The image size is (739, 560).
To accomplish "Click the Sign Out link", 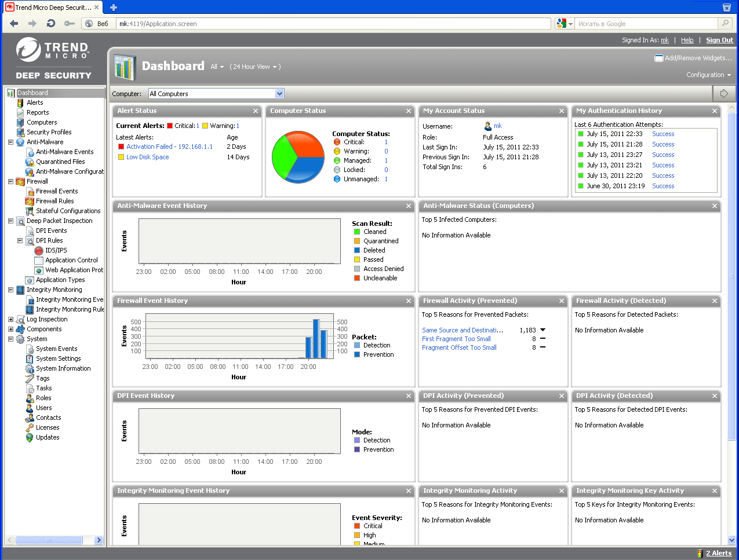I will click(719, 40).
